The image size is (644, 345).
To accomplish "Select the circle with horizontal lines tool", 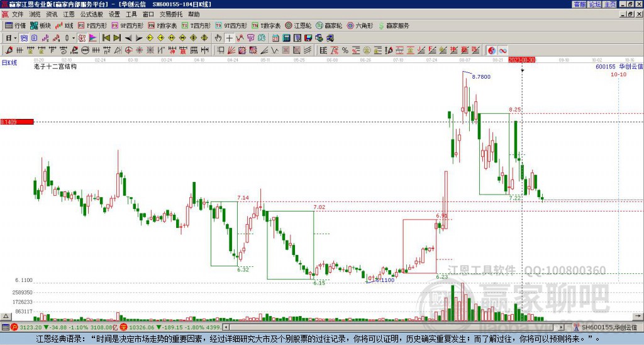I will [x=86, y=50].
